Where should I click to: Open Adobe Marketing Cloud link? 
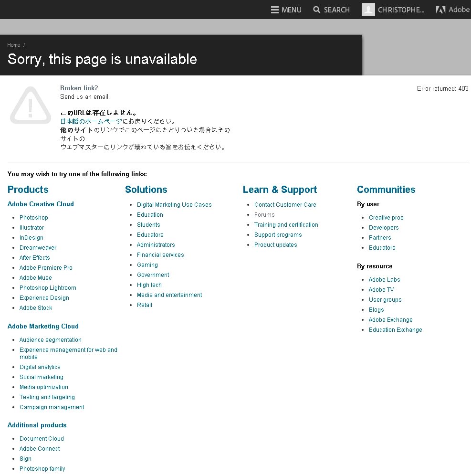tap(43, 327)
